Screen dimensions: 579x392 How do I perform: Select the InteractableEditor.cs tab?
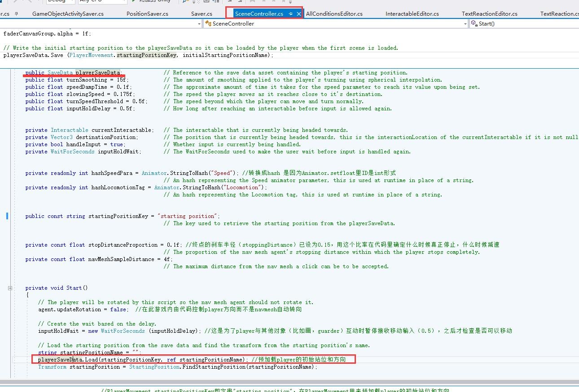click(x=412, y=14)
